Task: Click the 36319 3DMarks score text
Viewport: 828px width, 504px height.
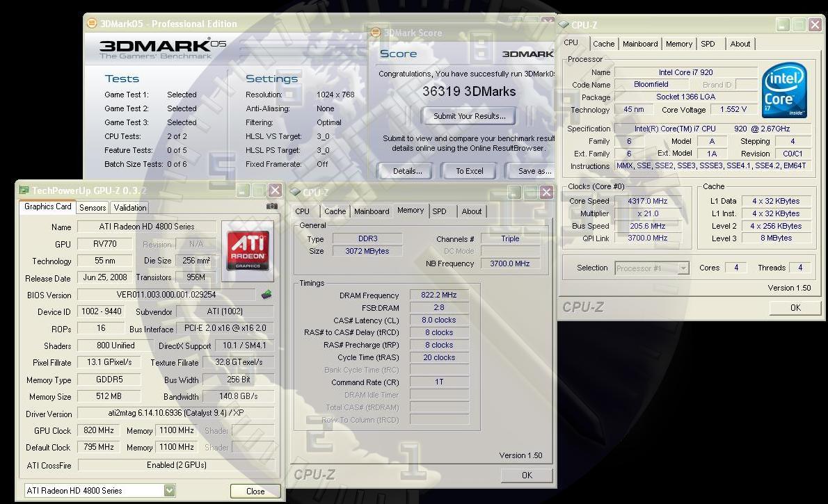Action: [x=469, y=91]
